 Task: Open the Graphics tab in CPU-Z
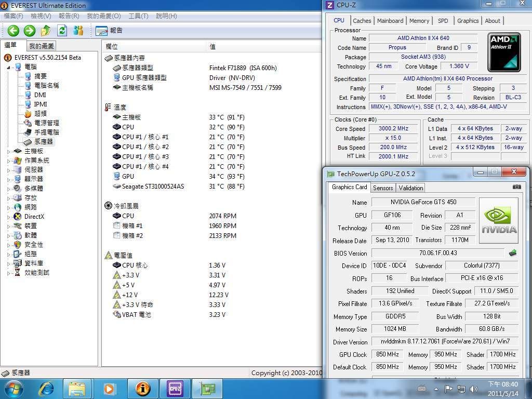(x=468, y=21)
